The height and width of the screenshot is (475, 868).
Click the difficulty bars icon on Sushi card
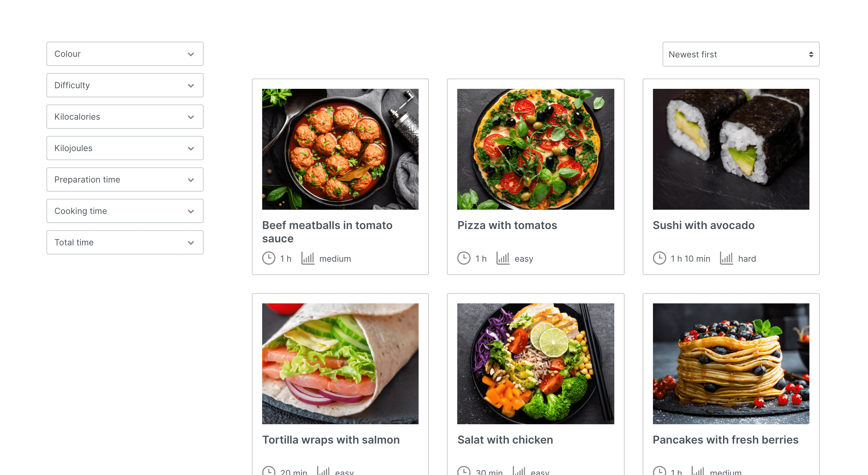tap(726, 258)
